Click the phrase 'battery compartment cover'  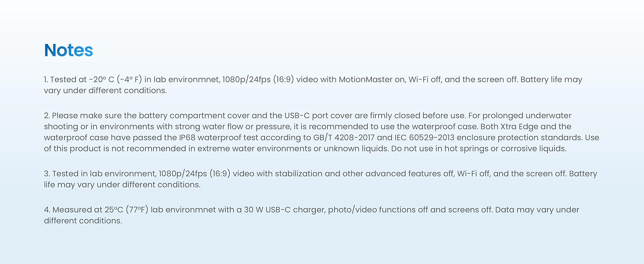[x=187, y=116]
